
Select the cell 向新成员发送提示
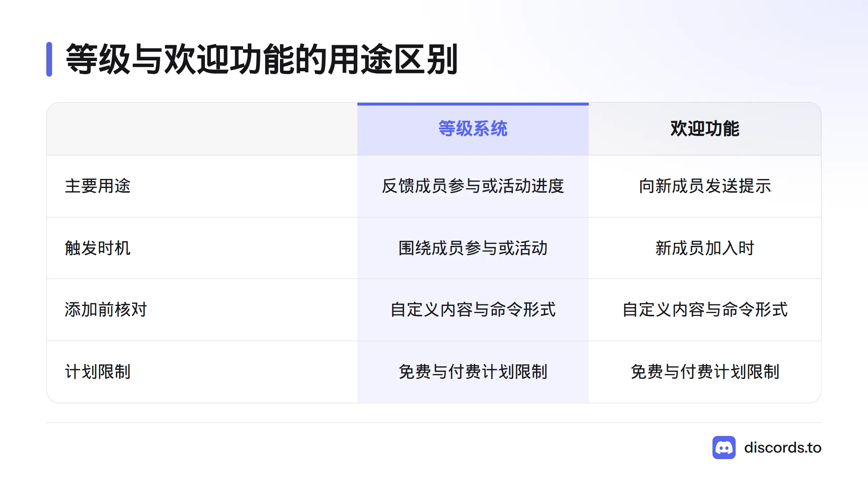click(705, 186)
